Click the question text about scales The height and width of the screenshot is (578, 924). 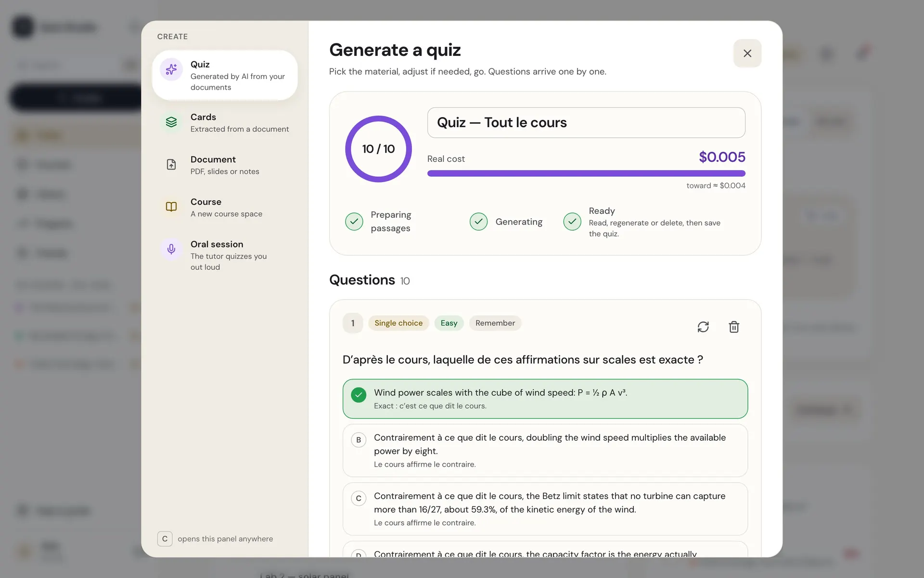pyautogui.click(x=523, y=360)
